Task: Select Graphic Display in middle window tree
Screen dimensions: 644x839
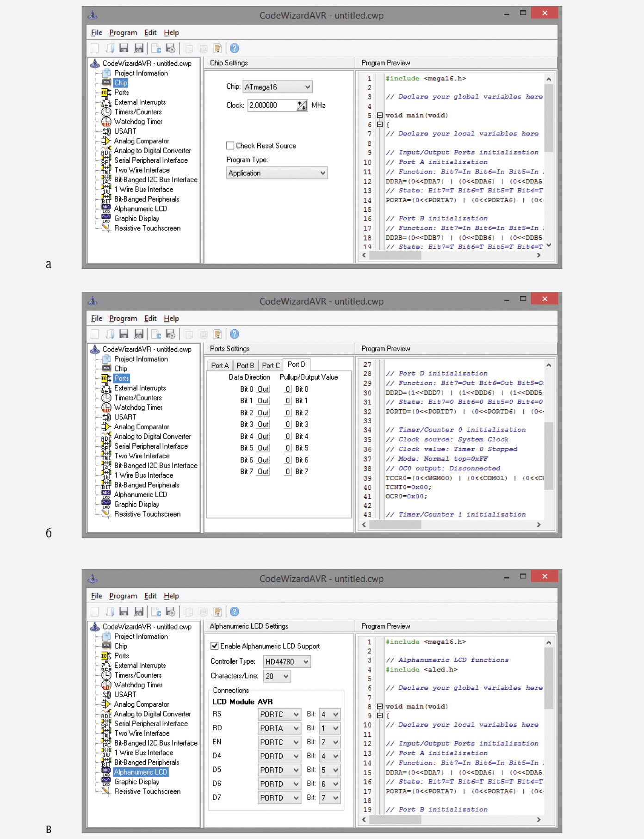Action: coord(137,504)
